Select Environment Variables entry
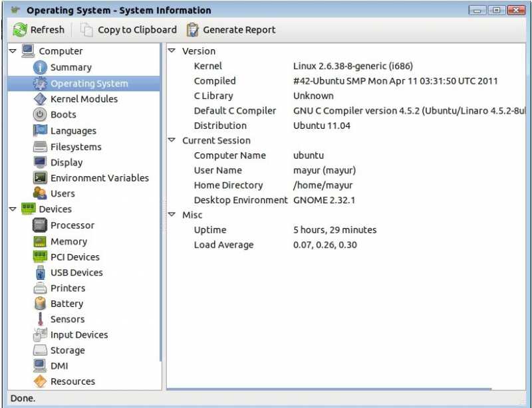The height and width of the screenshot is (408, 532). [99, 178]
